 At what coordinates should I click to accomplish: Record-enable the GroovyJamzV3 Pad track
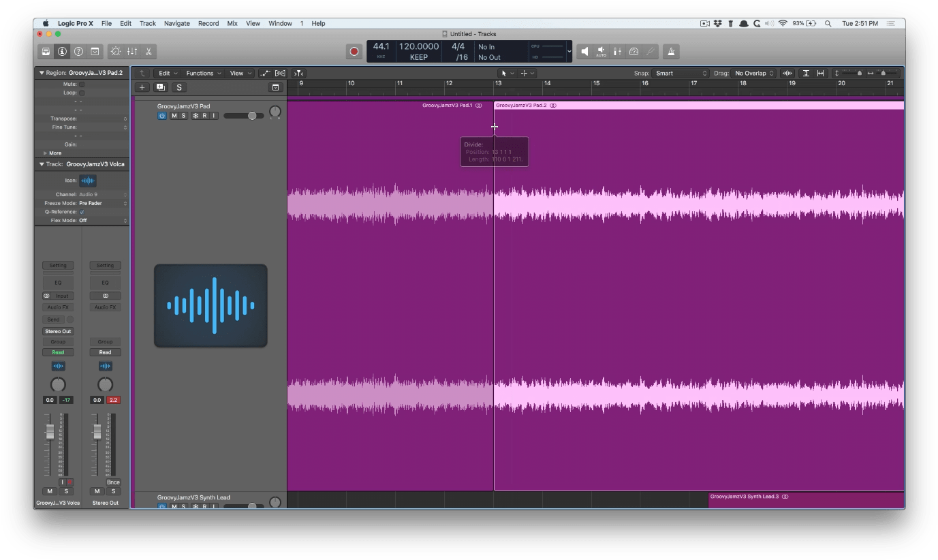click(x=204, y=116)
